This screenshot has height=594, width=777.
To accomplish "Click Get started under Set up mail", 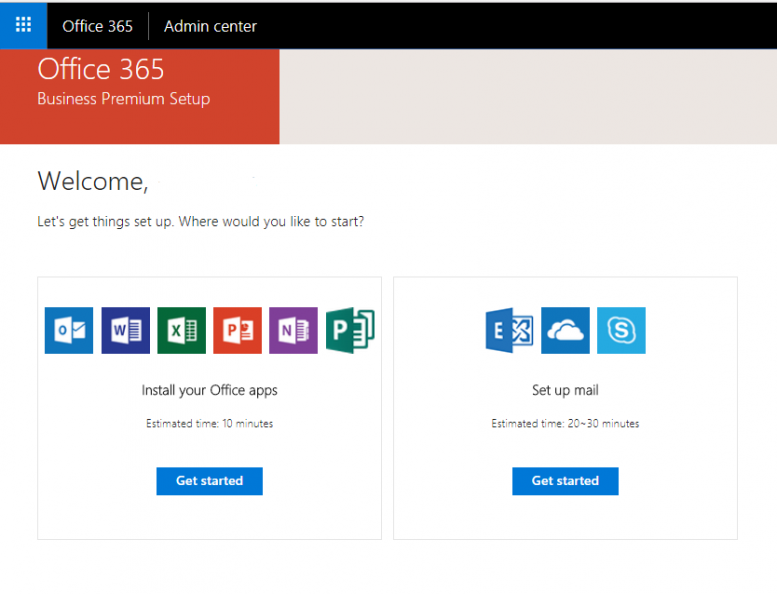I will click(x=565, y=481).
